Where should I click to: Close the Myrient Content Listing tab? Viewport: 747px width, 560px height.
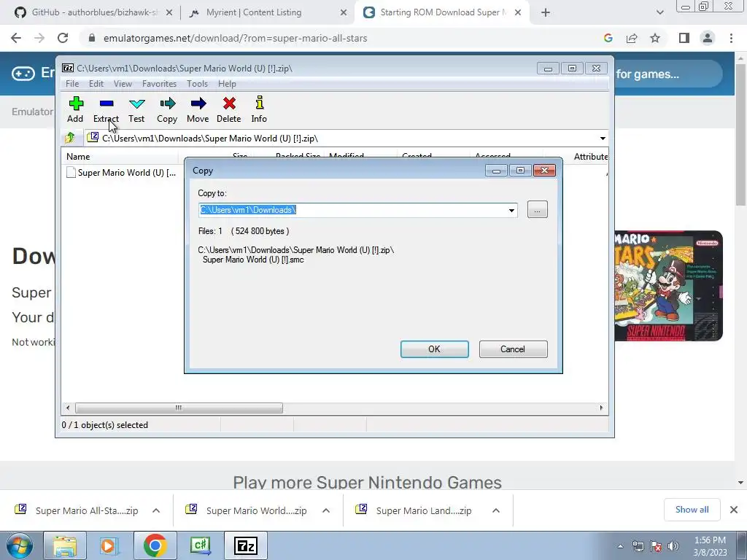tap(343, 13)
